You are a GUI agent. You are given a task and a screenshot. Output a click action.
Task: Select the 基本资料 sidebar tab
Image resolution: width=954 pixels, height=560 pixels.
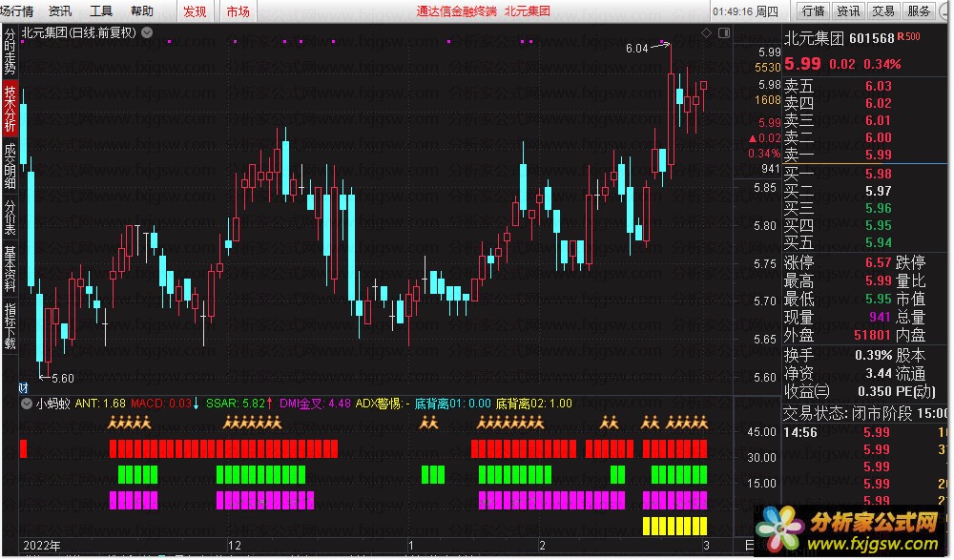(10, 268)
